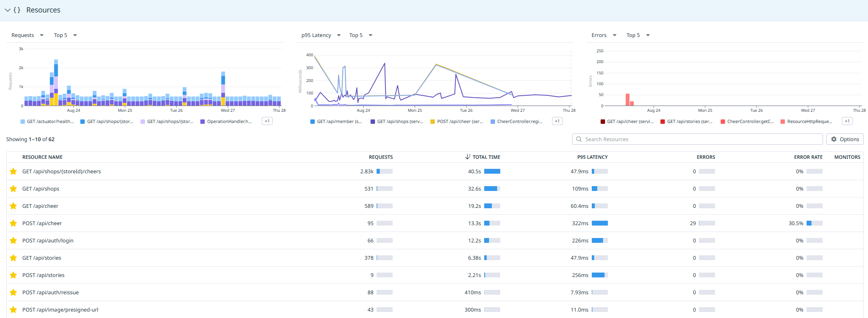Collapse the Resources section chevron
868x318 pixels.
pyautogui.click(x=8, y=10)
